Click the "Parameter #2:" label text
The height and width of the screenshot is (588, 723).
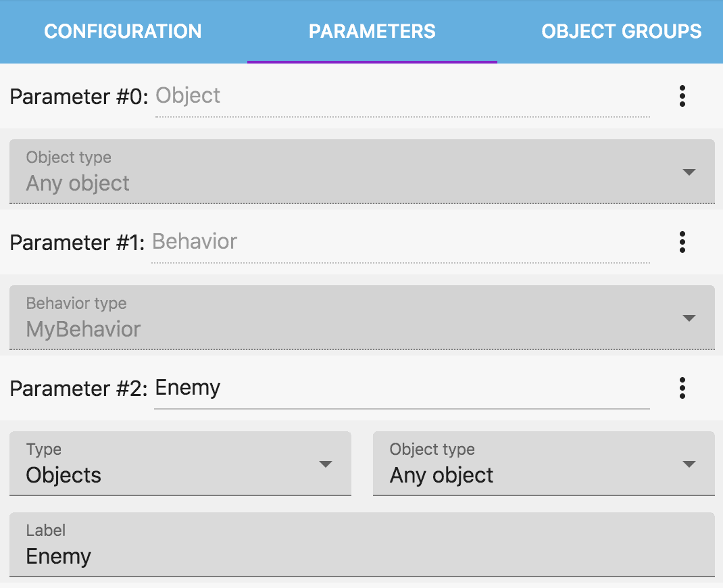click(x=78, y=389)
